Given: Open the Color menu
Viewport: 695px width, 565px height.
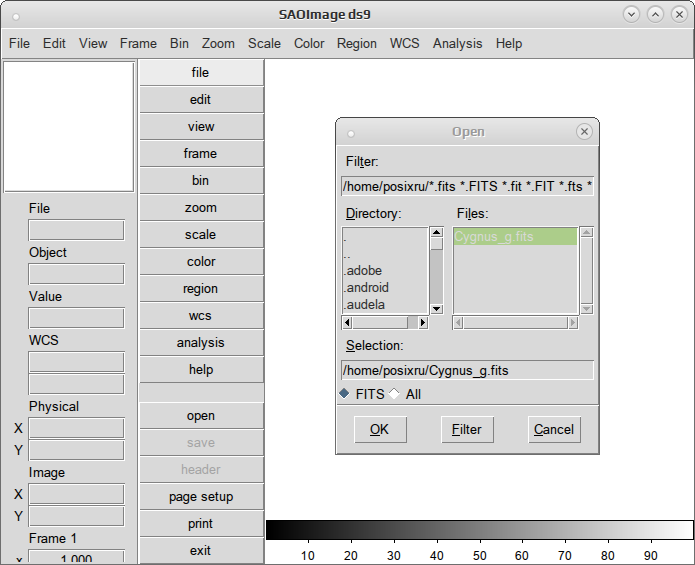Looking at the screenshot, I should (309, 43).
